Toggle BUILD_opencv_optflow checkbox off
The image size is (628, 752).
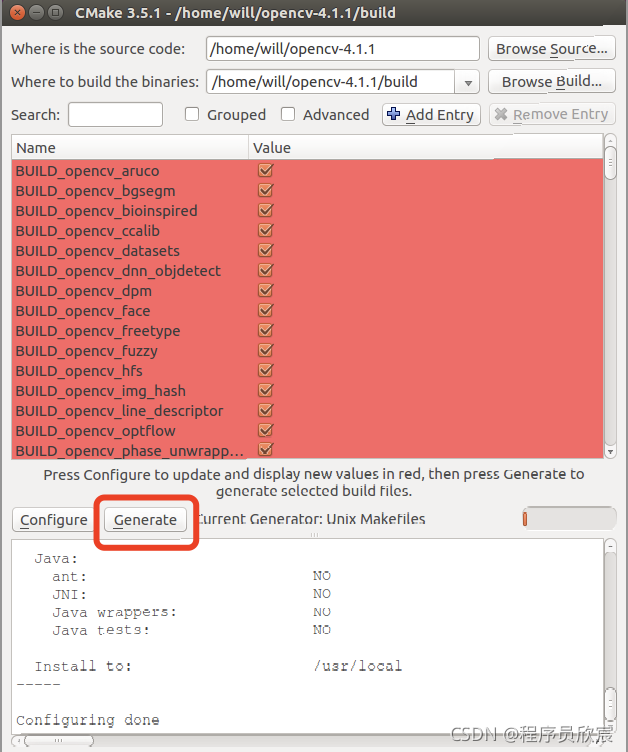(x=265, y=431)
